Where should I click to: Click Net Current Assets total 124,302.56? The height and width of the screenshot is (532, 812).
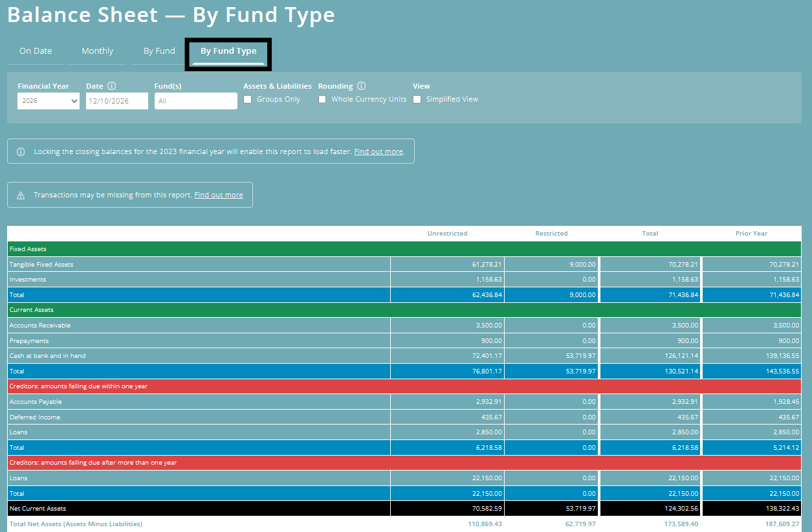point(681,509)
